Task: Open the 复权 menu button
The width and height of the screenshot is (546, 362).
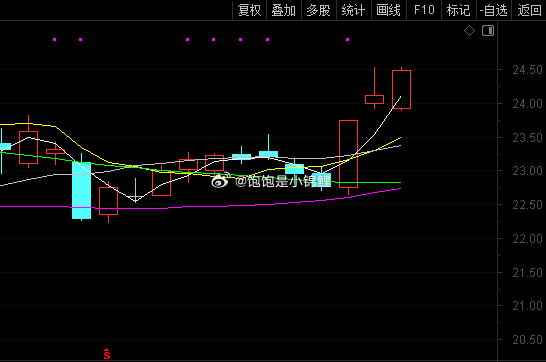Action: pos(249,10)
